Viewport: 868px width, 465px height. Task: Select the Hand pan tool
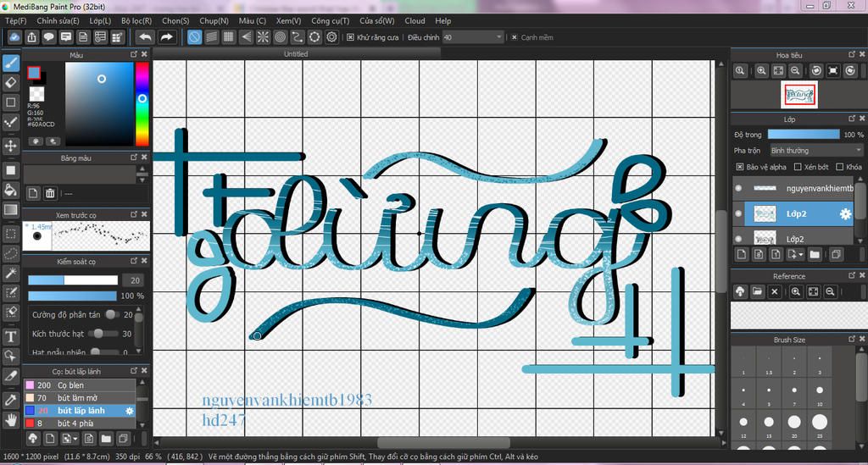click(10, 419)
